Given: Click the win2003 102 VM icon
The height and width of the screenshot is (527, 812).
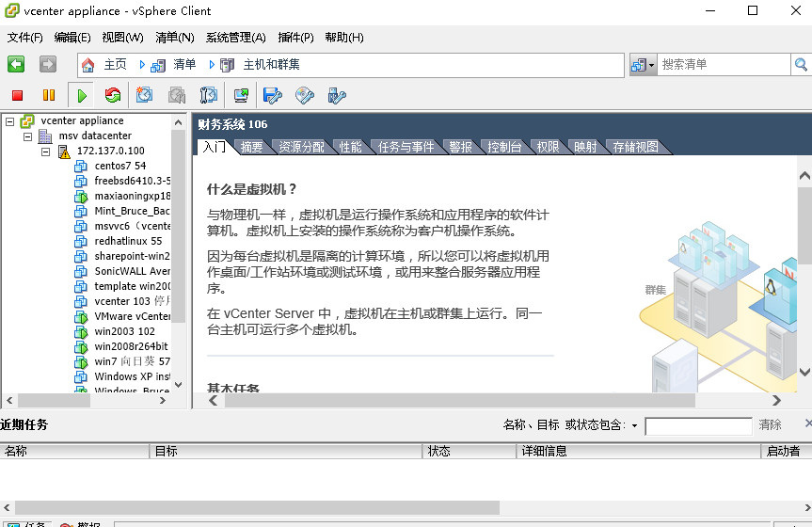Looking at the screenshot, I should [x=81, y=331].
